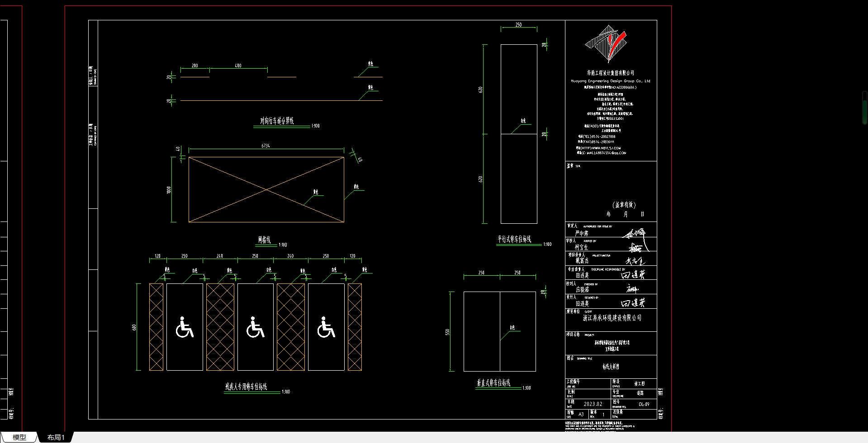Image resolution: width=868 pixels, height=443 pixels.
Task: Click the title text 垂直式停车位标线
Action: click(493, 383)
